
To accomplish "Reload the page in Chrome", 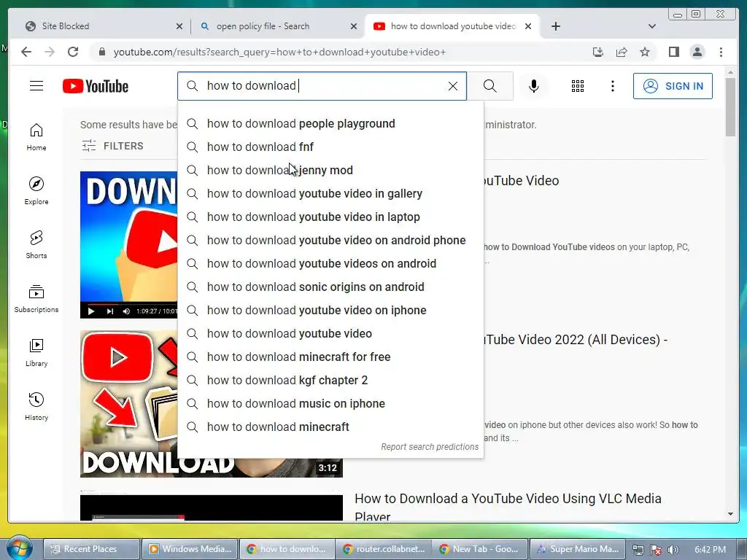I will (x=73, y=52).
